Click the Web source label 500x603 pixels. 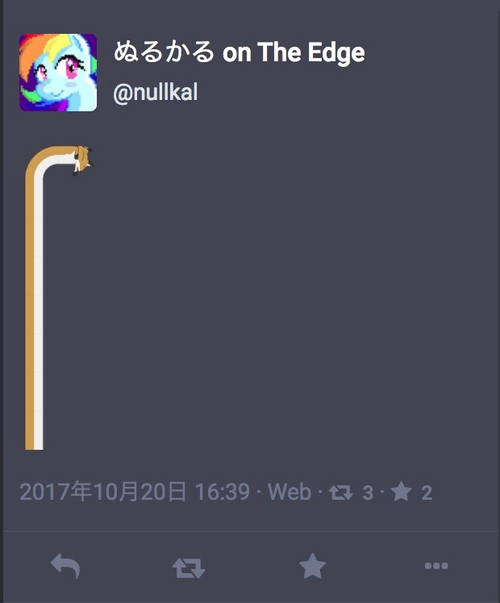click(x=289, y=492)
